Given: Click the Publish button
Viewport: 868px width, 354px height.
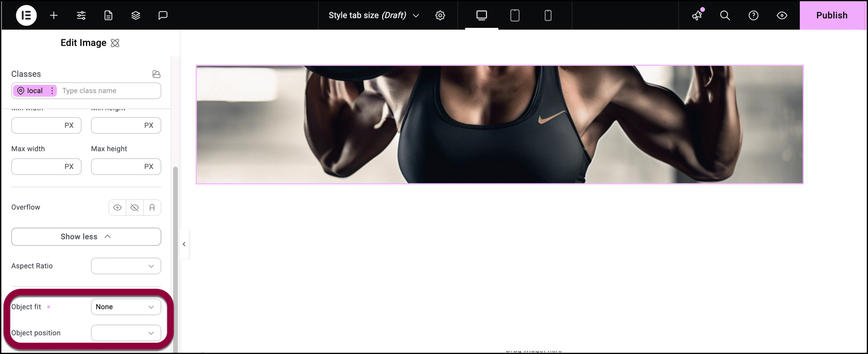Looking at the screenshot, I should pyautogui.click(x=832, y=15).
